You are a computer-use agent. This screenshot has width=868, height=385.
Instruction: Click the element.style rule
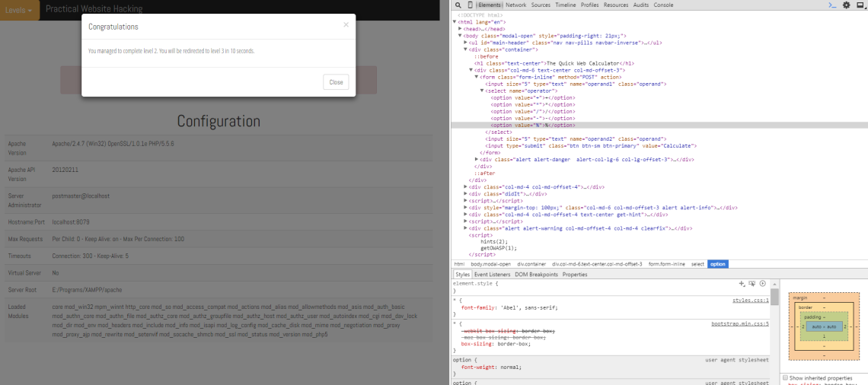point(476,283)
